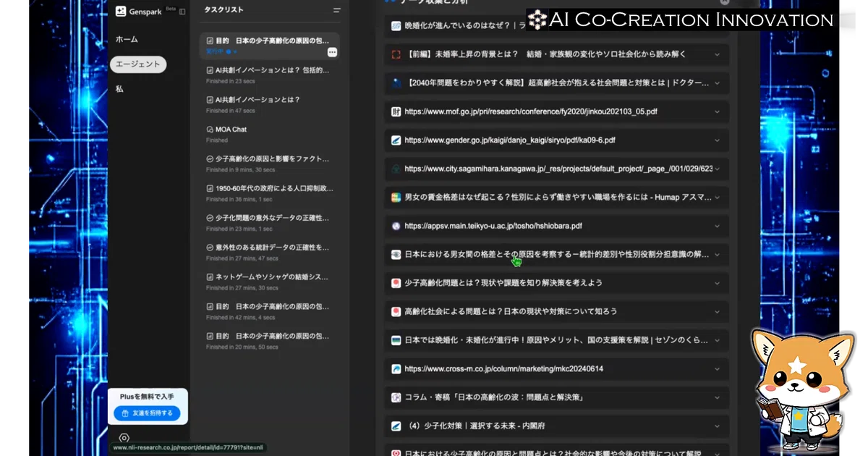
Task: Click the red favicon on 少子高齢化問題とは row
Action: click(x=396, y=283)
